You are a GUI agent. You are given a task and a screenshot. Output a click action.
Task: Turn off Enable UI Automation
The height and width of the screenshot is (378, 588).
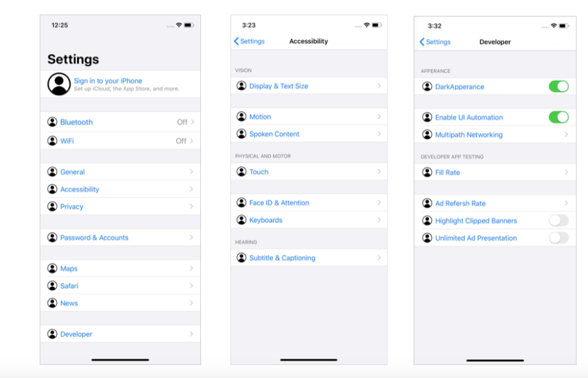point(559,117)
